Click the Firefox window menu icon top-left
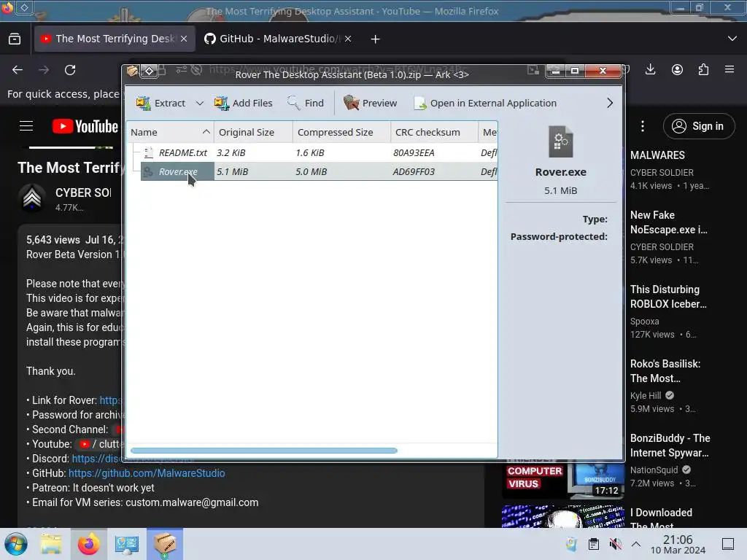747x560 pixels. 7,7
